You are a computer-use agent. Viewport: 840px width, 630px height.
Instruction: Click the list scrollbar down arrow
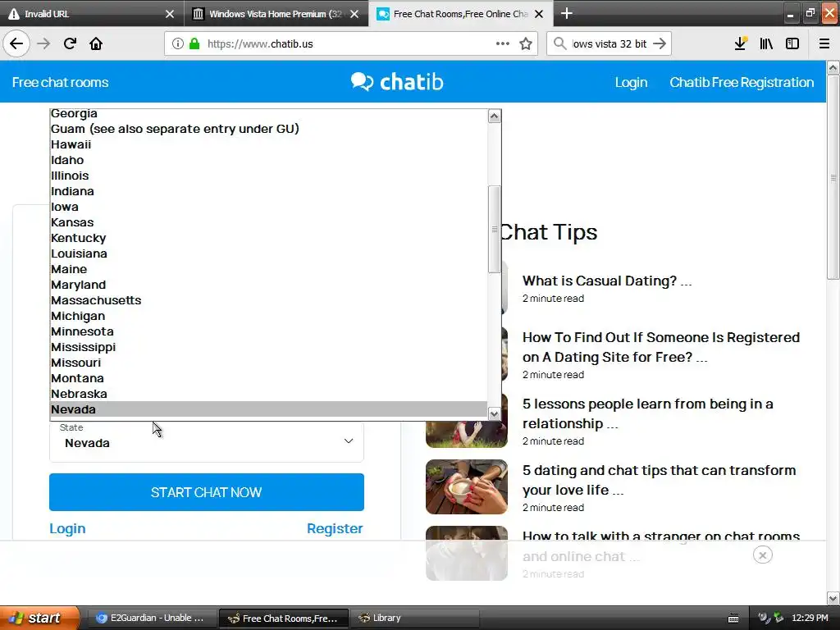(495, 413)
